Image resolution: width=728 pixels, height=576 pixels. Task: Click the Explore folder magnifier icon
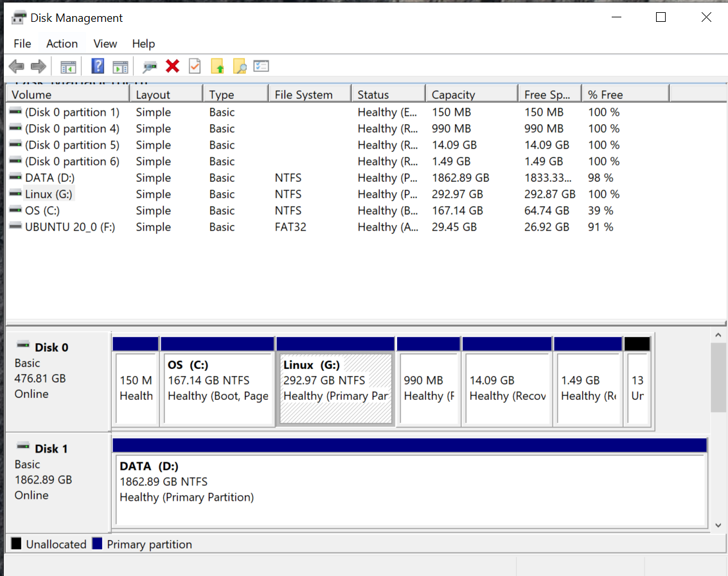[240, 66]
